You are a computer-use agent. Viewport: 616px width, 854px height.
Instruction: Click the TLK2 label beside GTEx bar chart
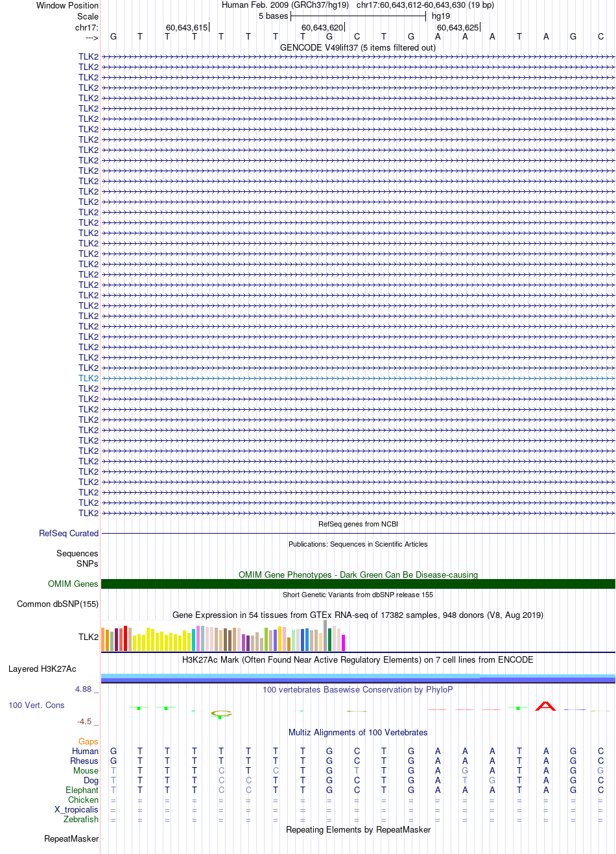pyautogui.click(x=88, y=637)
